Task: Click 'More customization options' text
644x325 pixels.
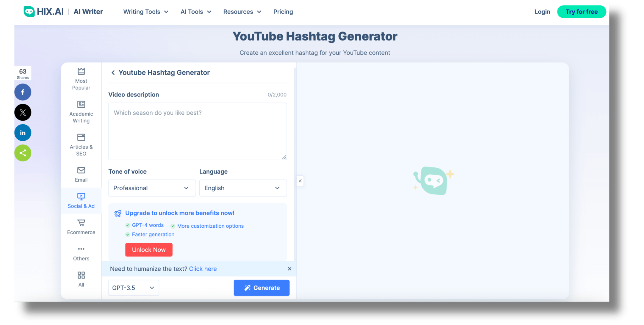Action: [x=210, y=226]
